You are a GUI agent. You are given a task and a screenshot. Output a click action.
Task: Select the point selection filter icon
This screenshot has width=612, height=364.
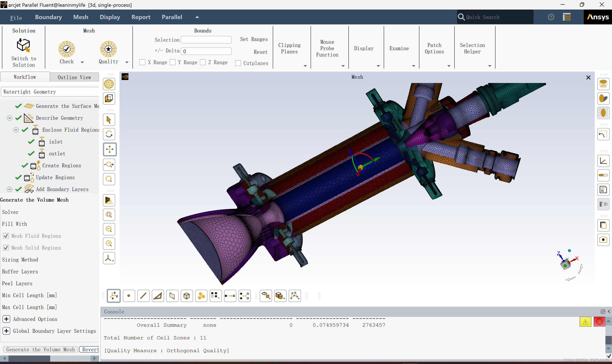pyautogui.click(x=129, y=296)
